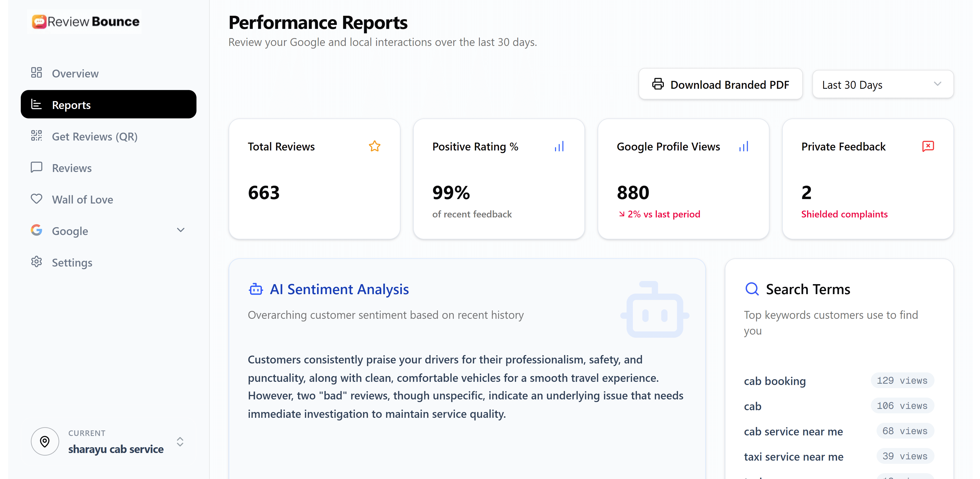Viewport: 980px width, 479px height.
Task: Click the Reviews speech bubble icon
Action: [36, 168]
